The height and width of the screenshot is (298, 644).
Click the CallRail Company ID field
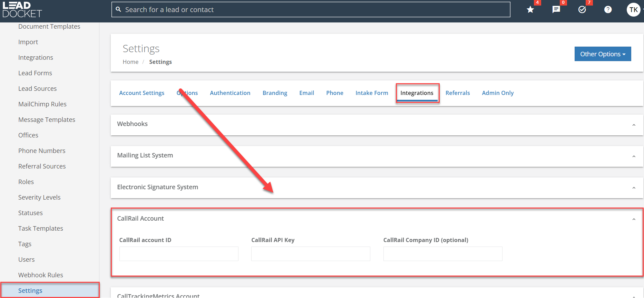pyautogui.click(x=443, y=254)
